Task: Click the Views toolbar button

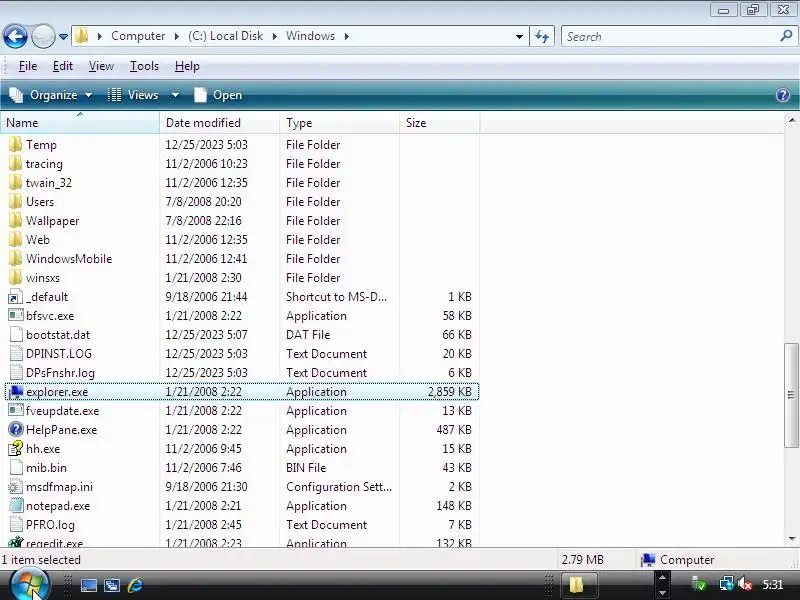Action: click(x=134, y=95)
